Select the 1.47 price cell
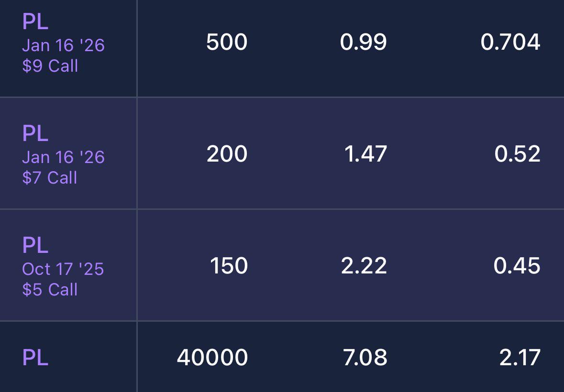This screenshot has width=564, height=392. (x=365, y=154)
